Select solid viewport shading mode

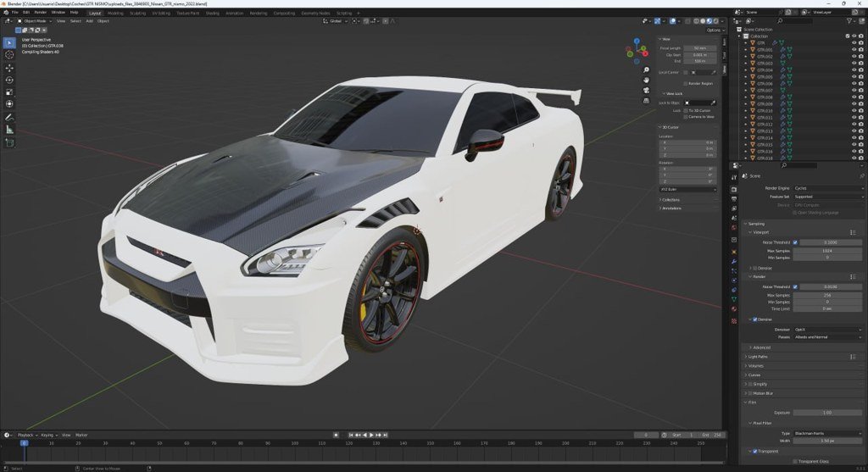point(703,21)
